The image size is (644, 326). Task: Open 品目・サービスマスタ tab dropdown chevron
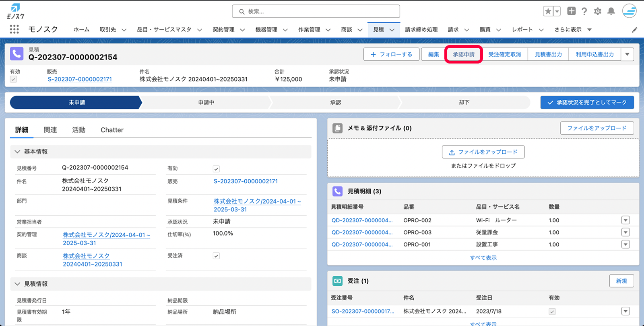pyautogui.click(x=199, y=30)
